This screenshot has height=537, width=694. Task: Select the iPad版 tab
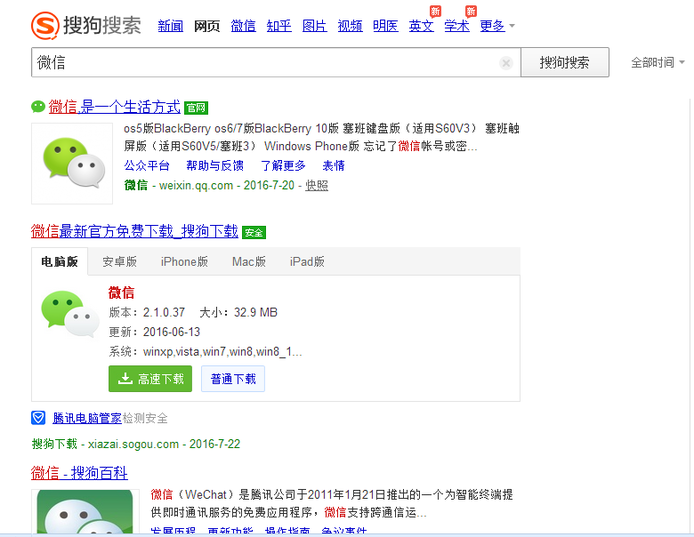[x=307, y=262]
